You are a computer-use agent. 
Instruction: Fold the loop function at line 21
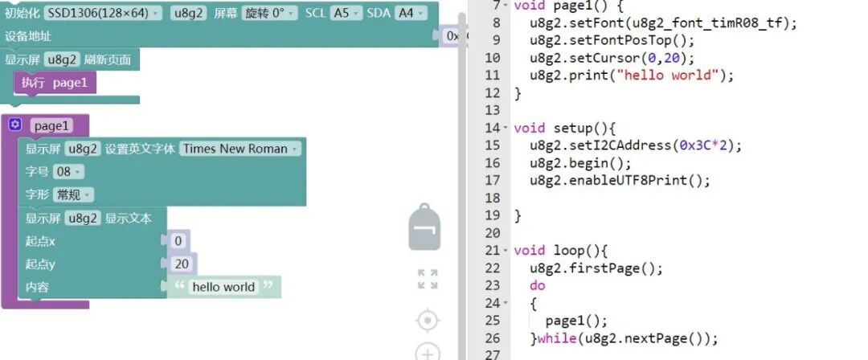[x=506, y=251]
